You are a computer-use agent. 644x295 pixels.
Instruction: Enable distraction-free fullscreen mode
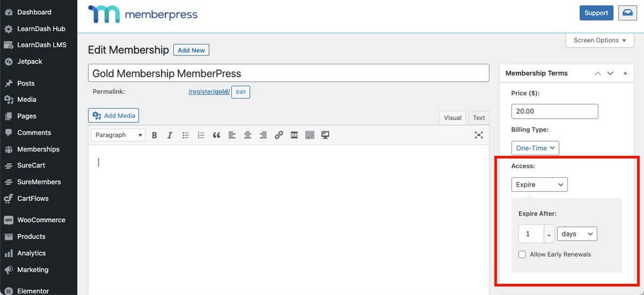[x=478, y=135]
